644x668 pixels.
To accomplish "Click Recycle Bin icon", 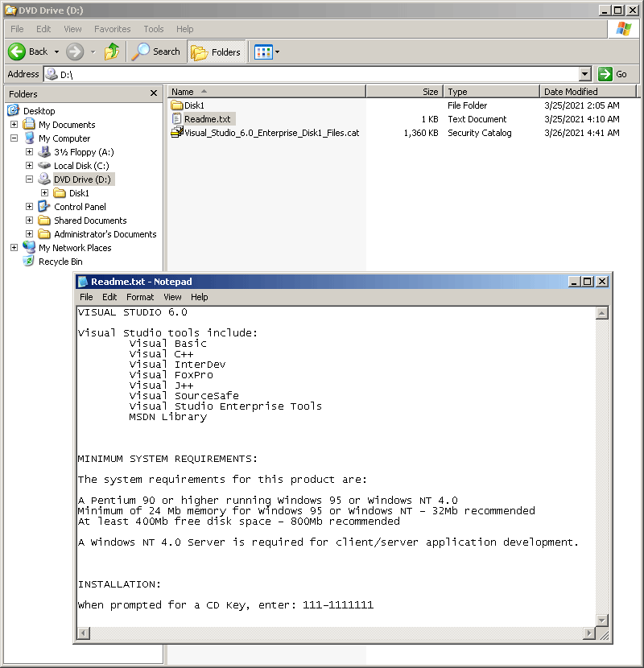I will [28, 261].
